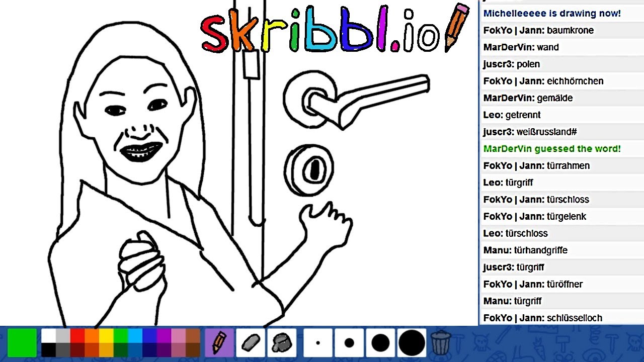Image resolution: width=644 pixels, height=362 pixels.
Task: Click chat message 'Leo: getrennt'
Action: point(512,115)
